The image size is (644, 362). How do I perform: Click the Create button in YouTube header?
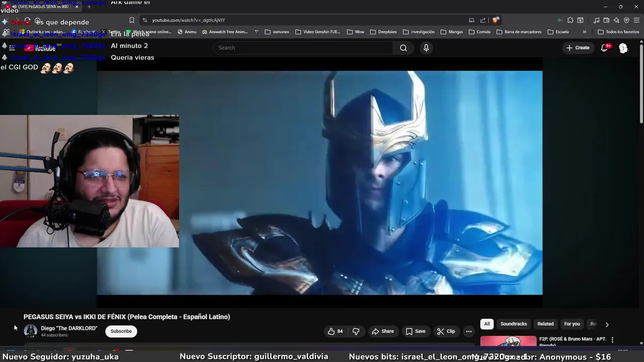[x=578, y=48]
